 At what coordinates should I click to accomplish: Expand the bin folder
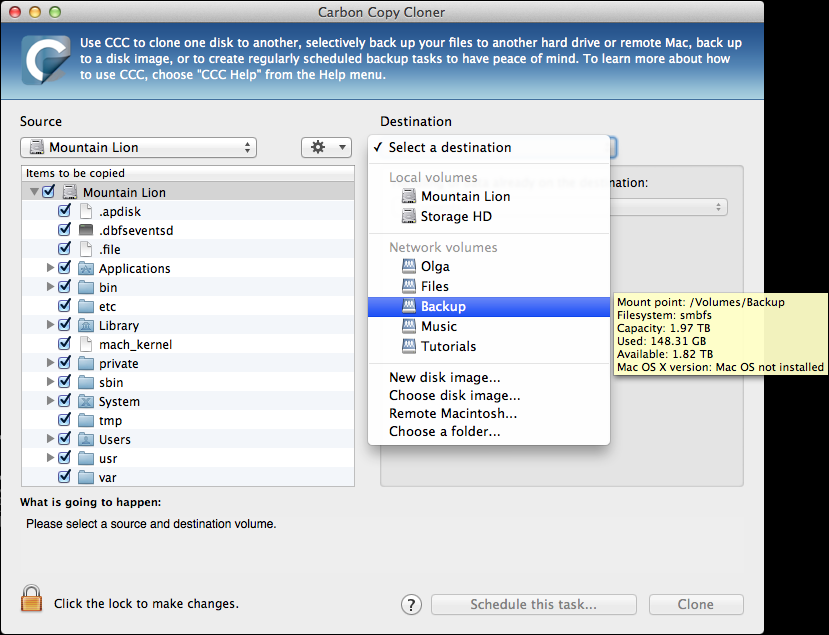(x=50, y=287)
